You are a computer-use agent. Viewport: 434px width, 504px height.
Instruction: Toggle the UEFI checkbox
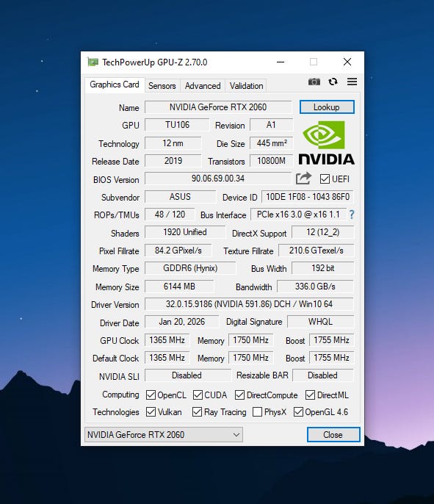coord(325,179)
